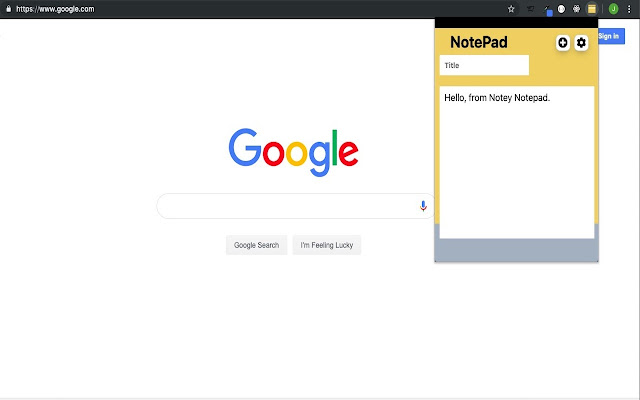Click the NotePad heading text

479,42
